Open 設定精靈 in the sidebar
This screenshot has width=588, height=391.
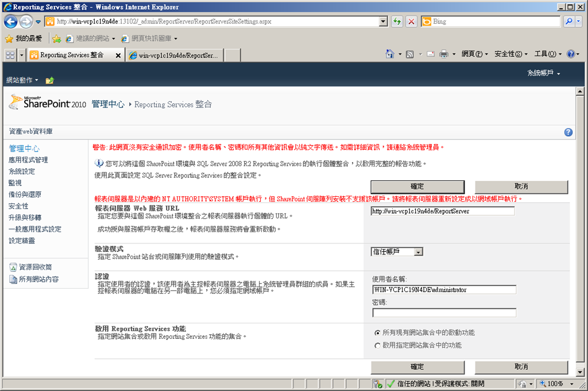[22, 241]
